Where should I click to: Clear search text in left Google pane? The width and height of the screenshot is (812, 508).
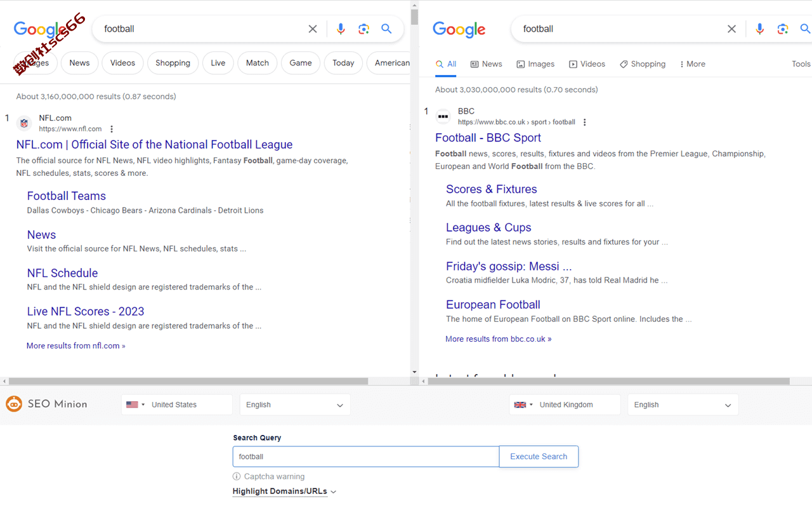coord(313,29)
